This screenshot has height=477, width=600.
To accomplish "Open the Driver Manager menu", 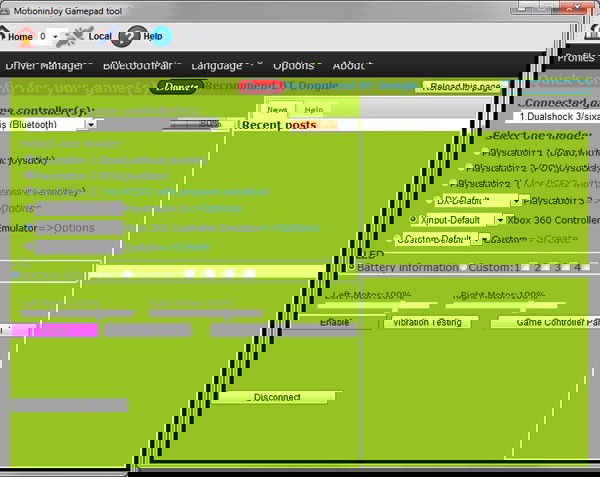I will tap(48, 66).
